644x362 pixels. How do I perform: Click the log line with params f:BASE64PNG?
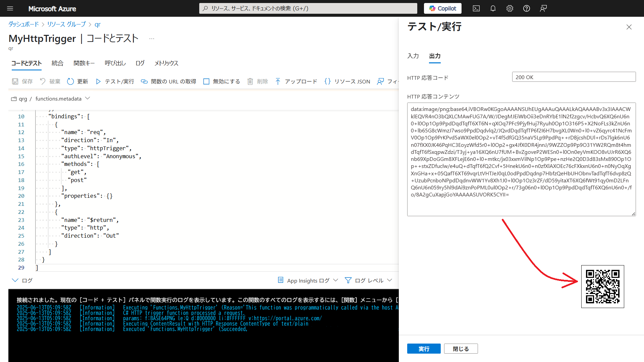pos(169,318)
